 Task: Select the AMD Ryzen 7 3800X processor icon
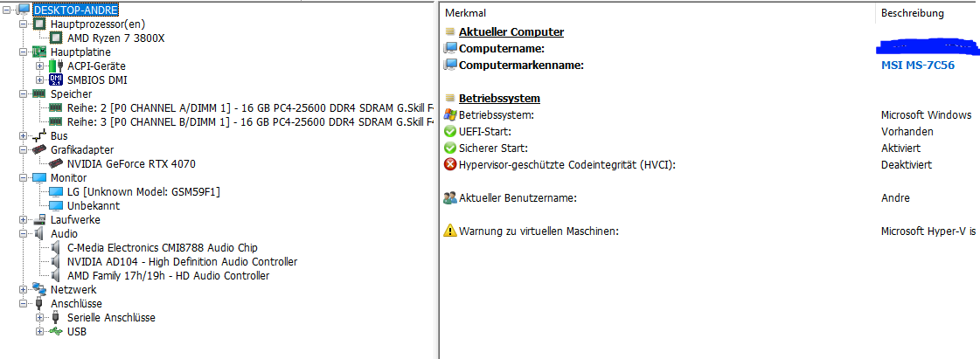click(56, 38)
